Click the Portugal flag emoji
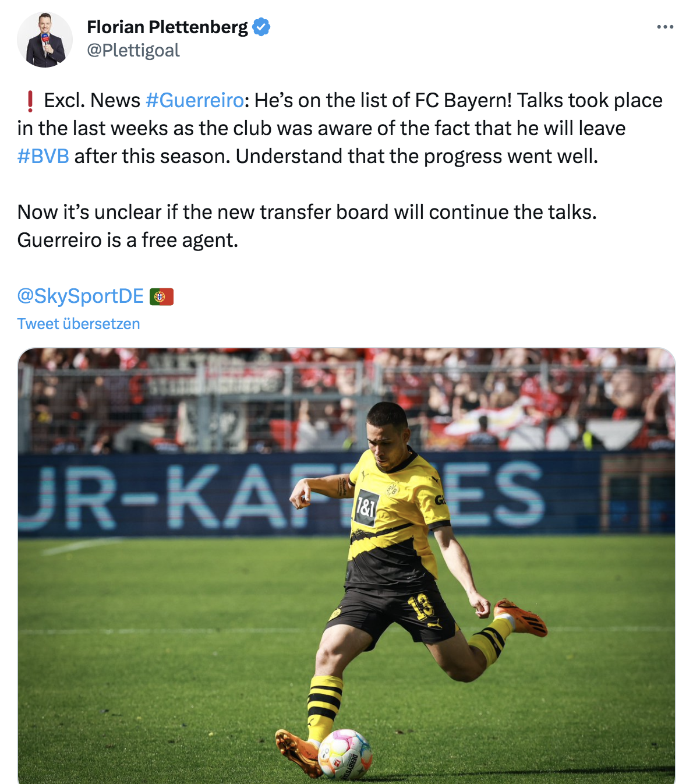Screen dimensions: 693x784 click(161, 297)
